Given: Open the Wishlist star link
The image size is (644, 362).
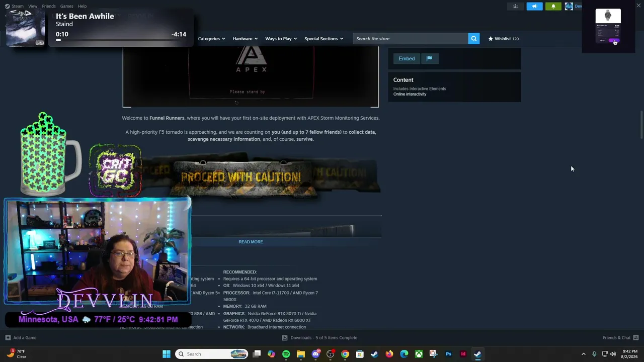Looking at the screenshot, I should pos(503,39).
